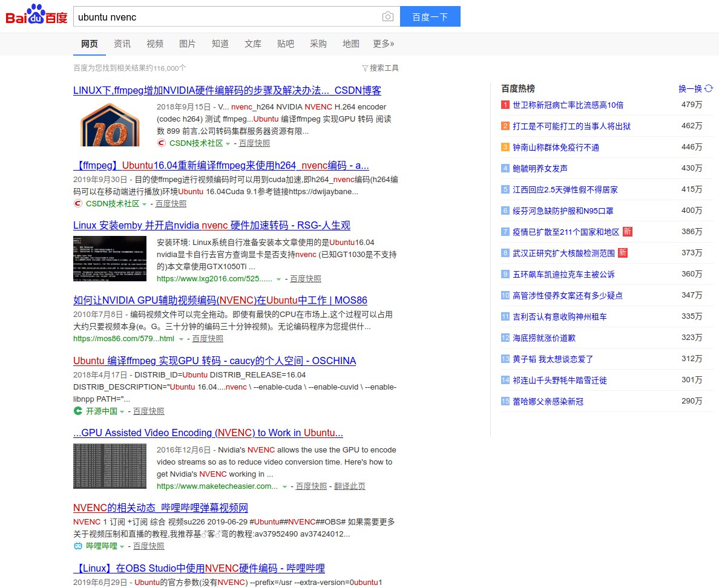Switch to the 地图 tab
This screenshot has height=588, width=719.
click(x=351, y=44)
